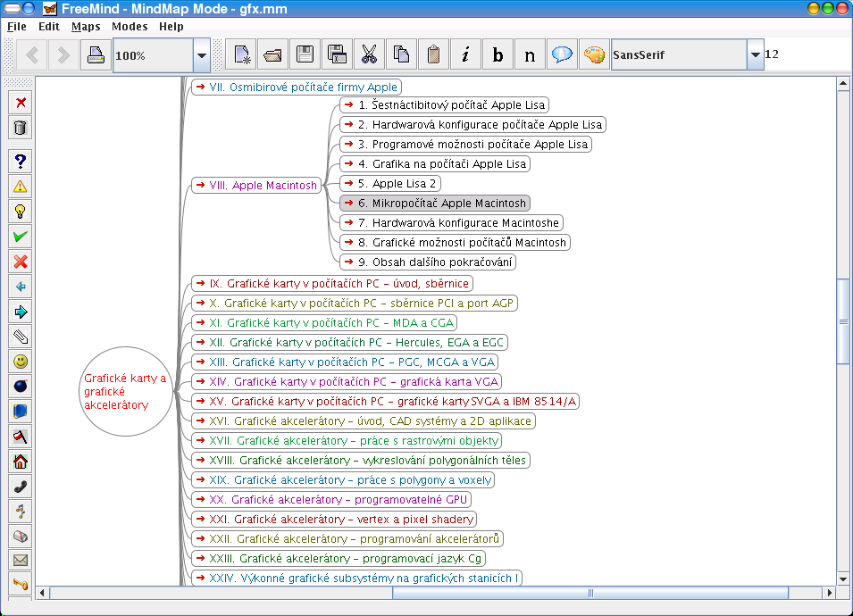Toggle bold formatting
The image size is (853, 616).
coord(498,55)
